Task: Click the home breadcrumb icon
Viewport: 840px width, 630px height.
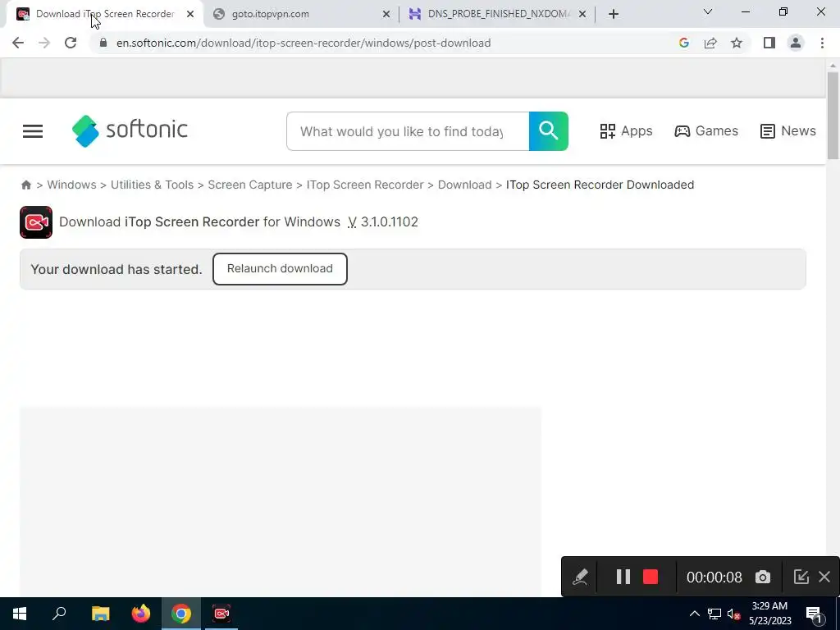Action: coord(25,185)
